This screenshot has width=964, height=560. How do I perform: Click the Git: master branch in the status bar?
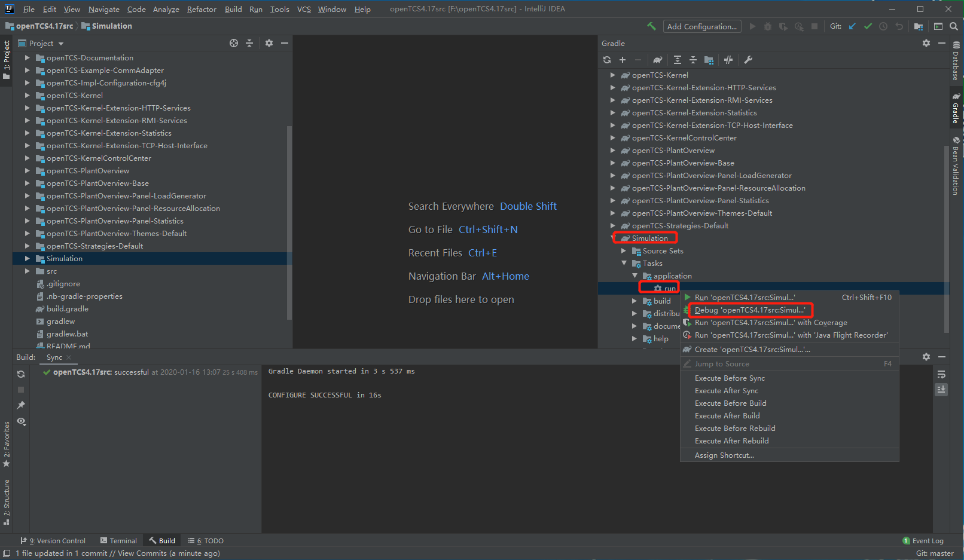coord(935,553)
